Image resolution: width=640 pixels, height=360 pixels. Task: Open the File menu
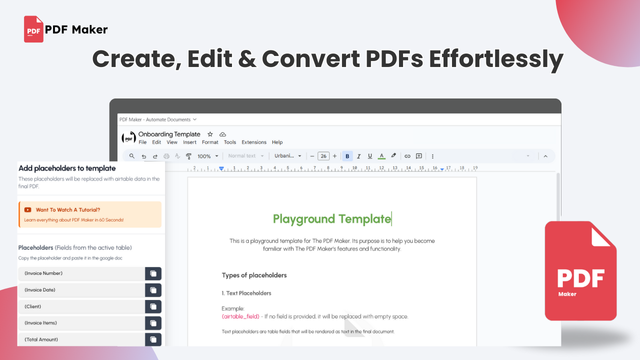coord(142,142)
